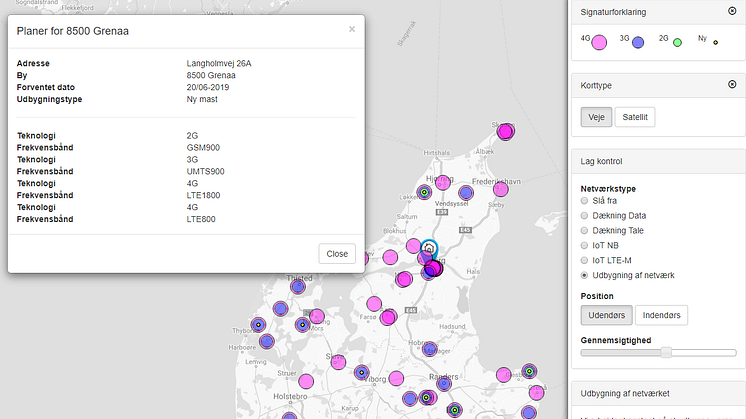The image size is (746, 419).
Task: Select the Veje map type
Action: [x=595, y=117]
